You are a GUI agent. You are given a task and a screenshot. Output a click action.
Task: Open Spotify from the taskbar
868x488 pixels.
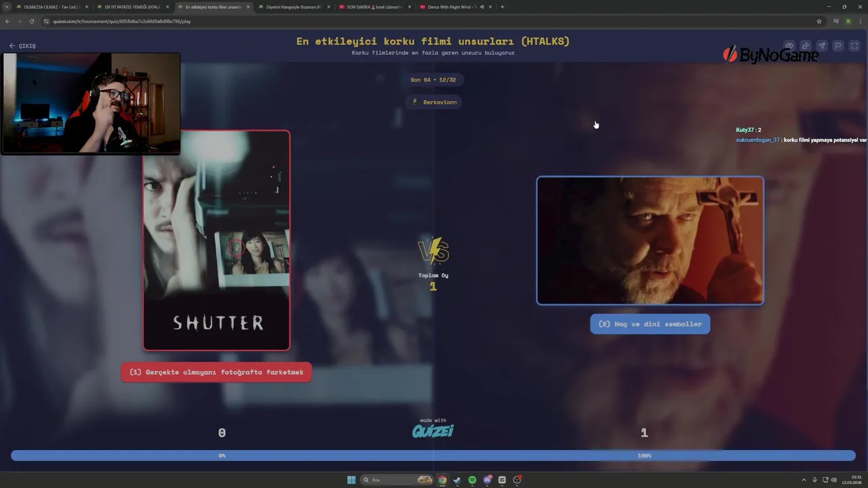pos(472,480)
